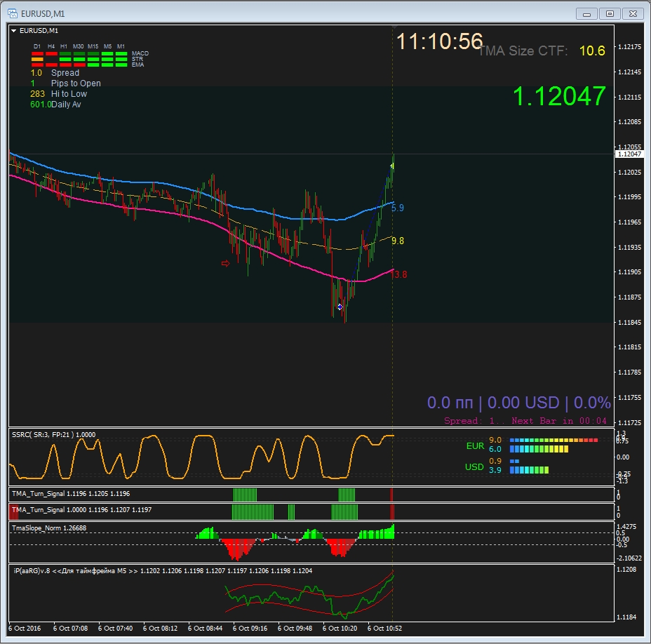This screenshot has height=644, width=651.
Task: Click the TMA Size CTF value 10.6
Action: [592, 51]
